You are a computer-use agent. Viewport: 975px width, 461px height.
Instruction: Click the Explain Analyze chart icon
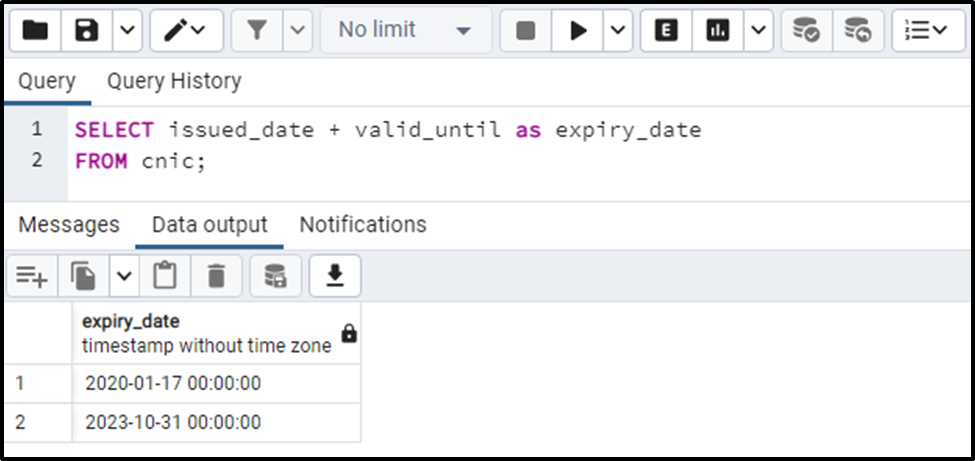click(718, 30)
